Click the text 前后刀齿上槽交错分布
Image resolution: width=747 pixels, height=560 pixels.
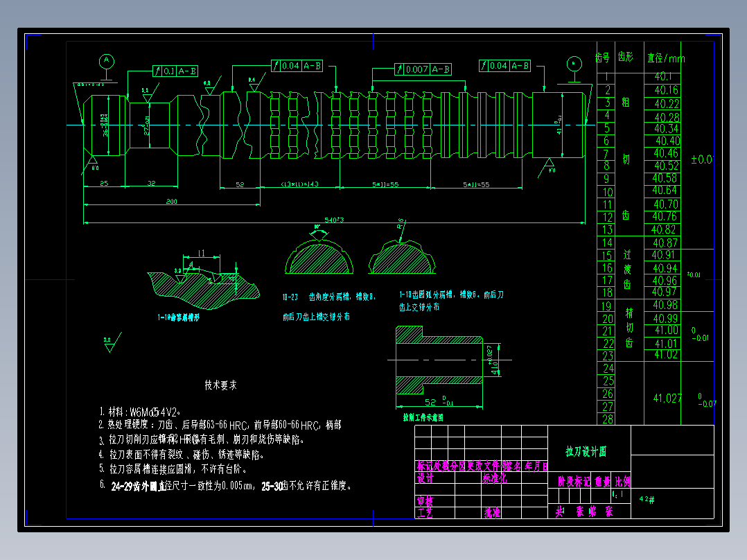coord(316,317)
